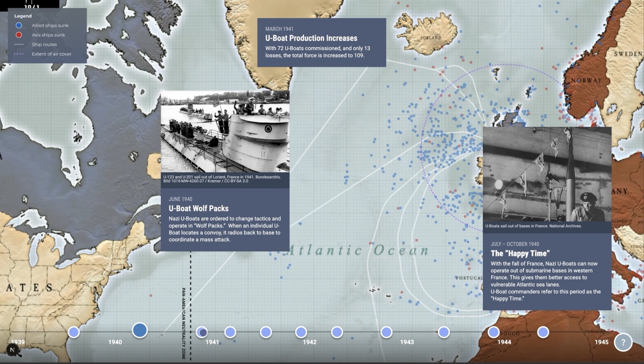
Task: Click the 1945 year label
Action: [601, 342]
